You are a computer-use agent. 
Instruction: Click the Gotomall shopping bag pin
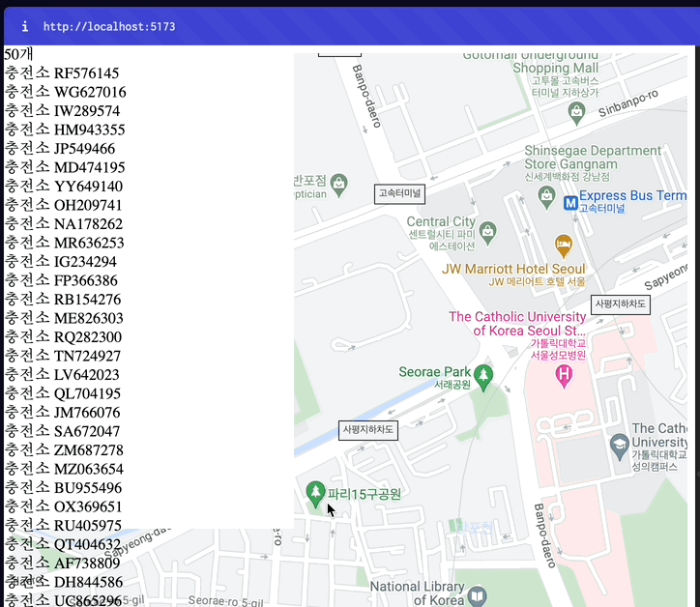[x=576, y=112]
